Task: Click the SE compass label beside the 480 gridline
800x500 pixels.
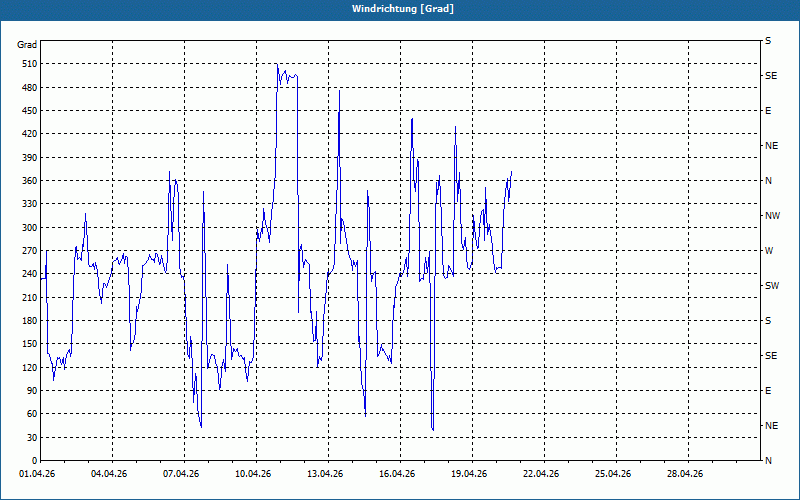Action: [771, 76]
